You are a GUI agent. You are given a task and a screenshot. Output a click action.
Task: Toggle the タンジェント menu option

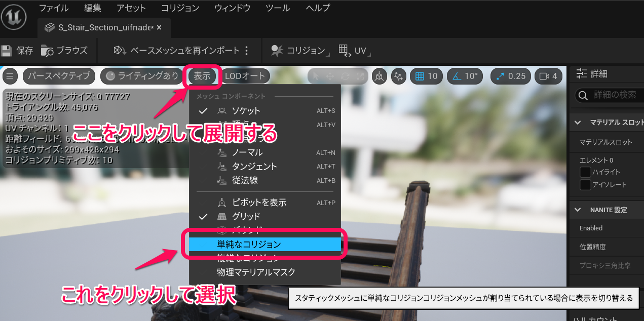click(266, 166)
